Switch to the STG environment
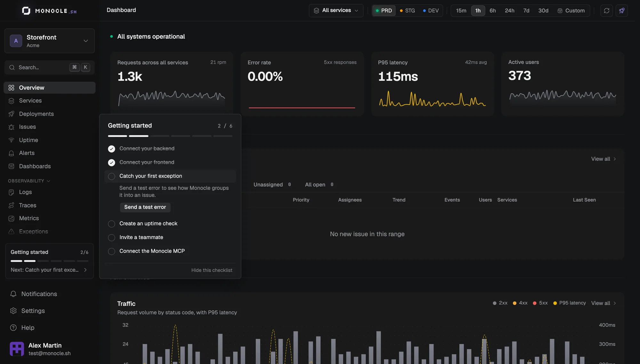This screenshot has height=364, width=640. pyautogui.click(x=407, y=11)
